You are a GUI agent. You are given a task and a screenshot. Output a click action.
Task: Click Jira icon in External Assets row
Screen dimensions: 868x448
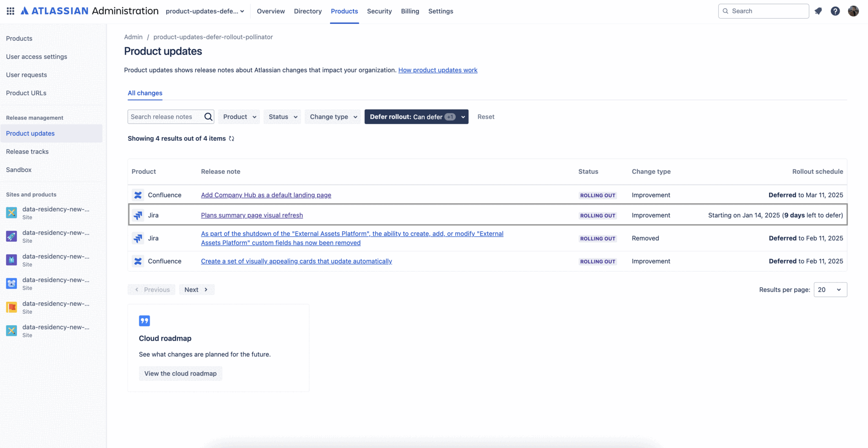(138, 238)
